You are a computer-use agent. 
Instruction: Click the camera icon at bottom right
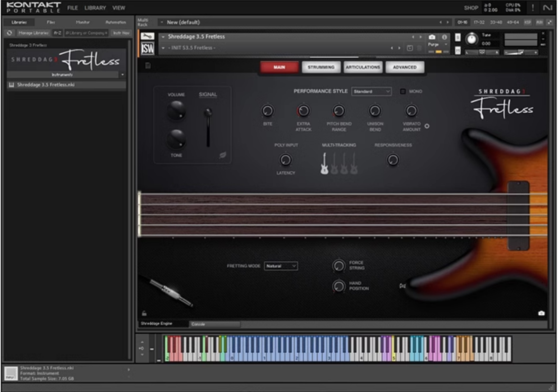(x=541, y=313)
